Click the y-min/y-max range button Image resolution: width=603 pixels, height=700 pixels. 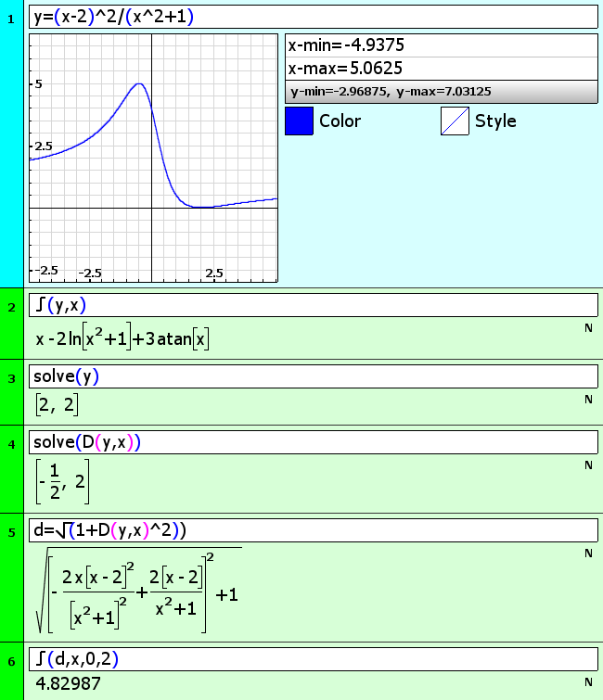point(441,91)
